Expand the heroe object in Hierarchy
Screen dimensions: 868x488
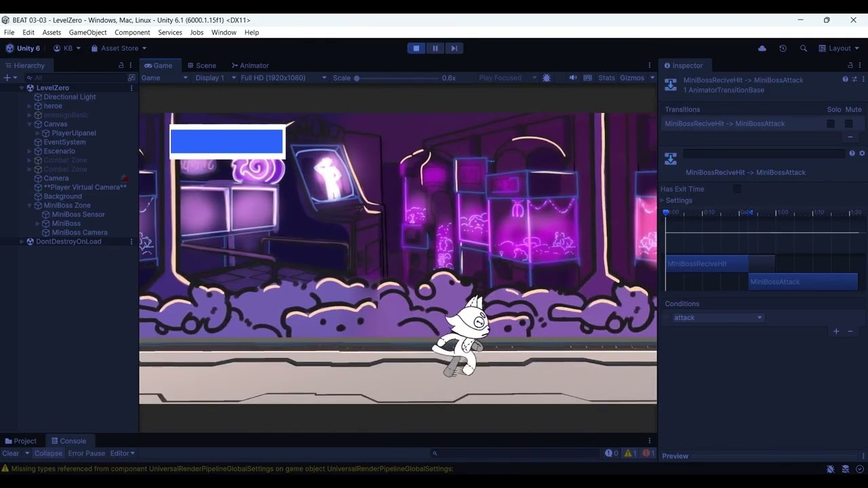(x=29, y=106)
